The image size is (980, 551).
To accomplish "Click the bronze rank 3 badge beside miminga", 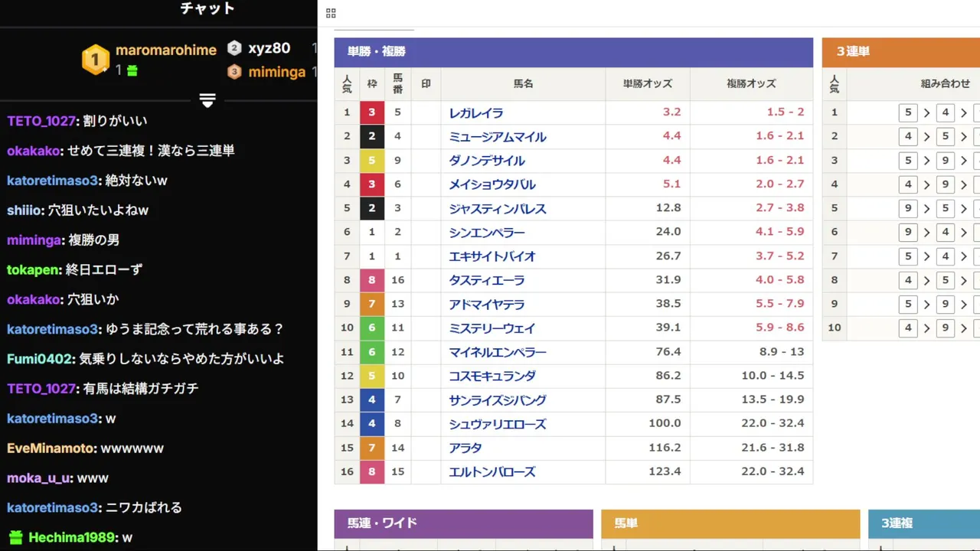I will tap(234, 72).
